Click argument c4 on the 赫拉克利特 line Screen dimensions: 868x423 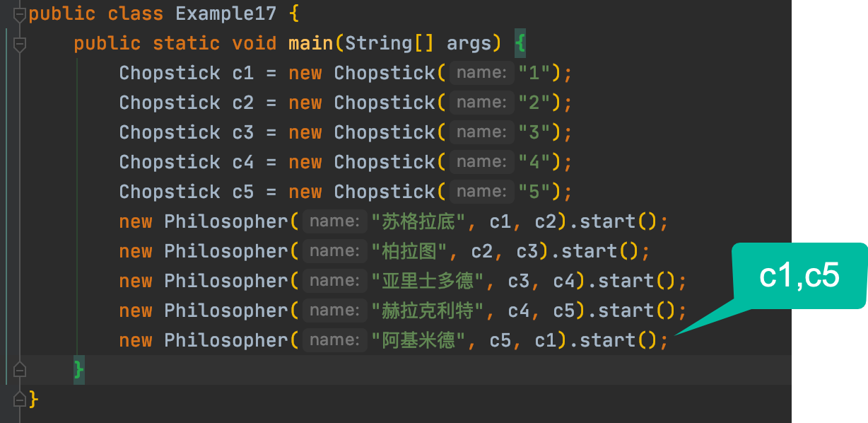[520, 311]
